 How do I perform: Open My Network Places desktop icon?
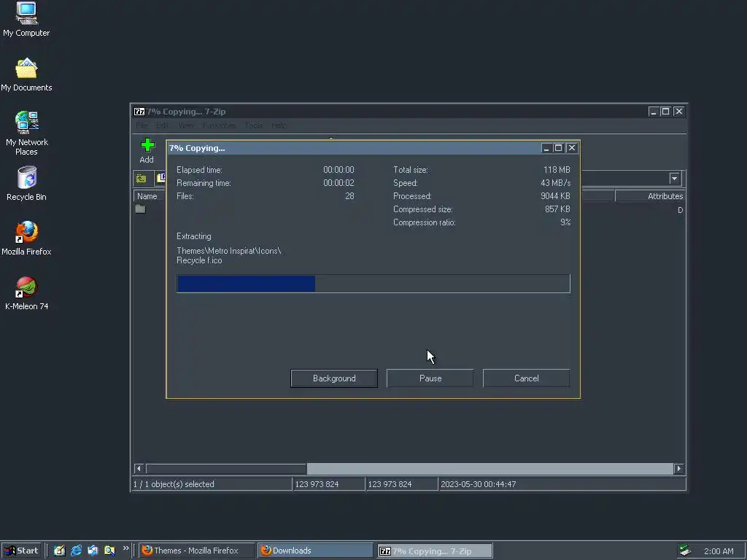pos(26,133)
